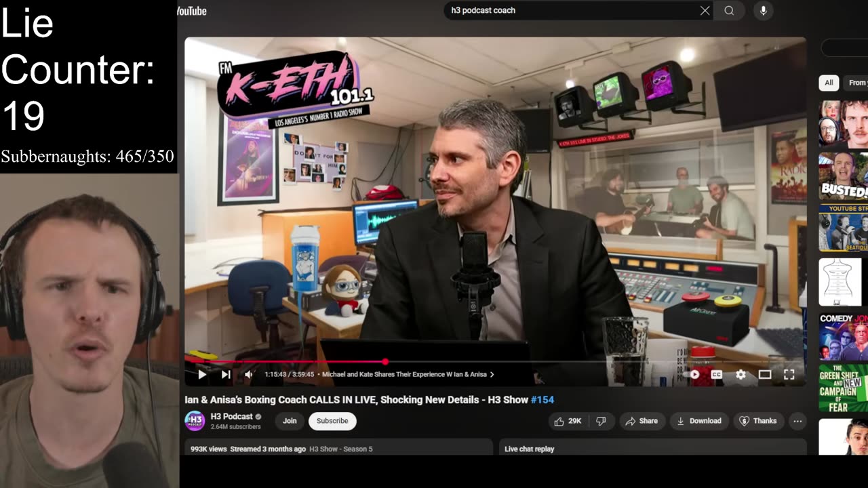Image resolution: width=868 pixels, height=488 pixels.
Task: Open H3 Show - Season 5 link
Action: point(340,449)
